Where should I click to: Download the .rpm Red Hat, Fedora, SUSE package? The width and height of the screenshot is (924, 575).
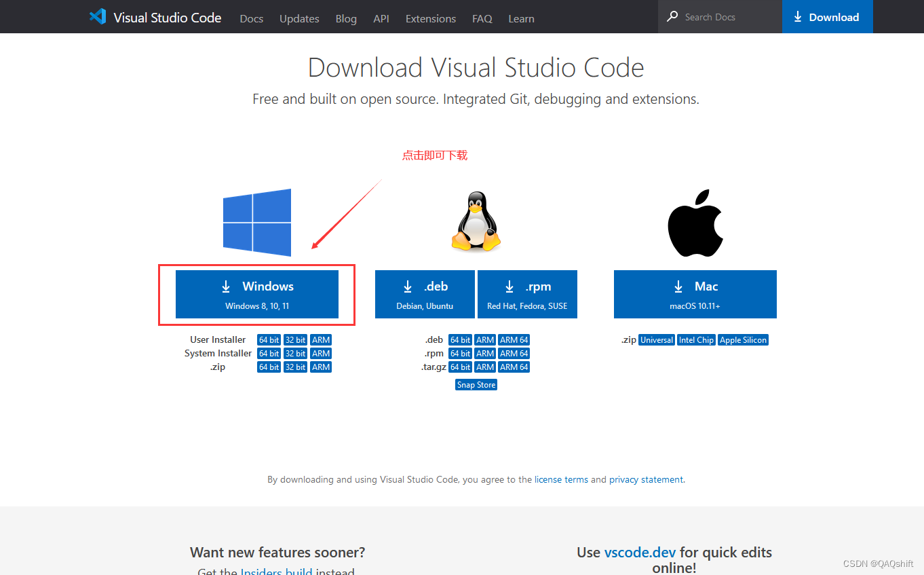pyautogui.click(x=527, y=294)
